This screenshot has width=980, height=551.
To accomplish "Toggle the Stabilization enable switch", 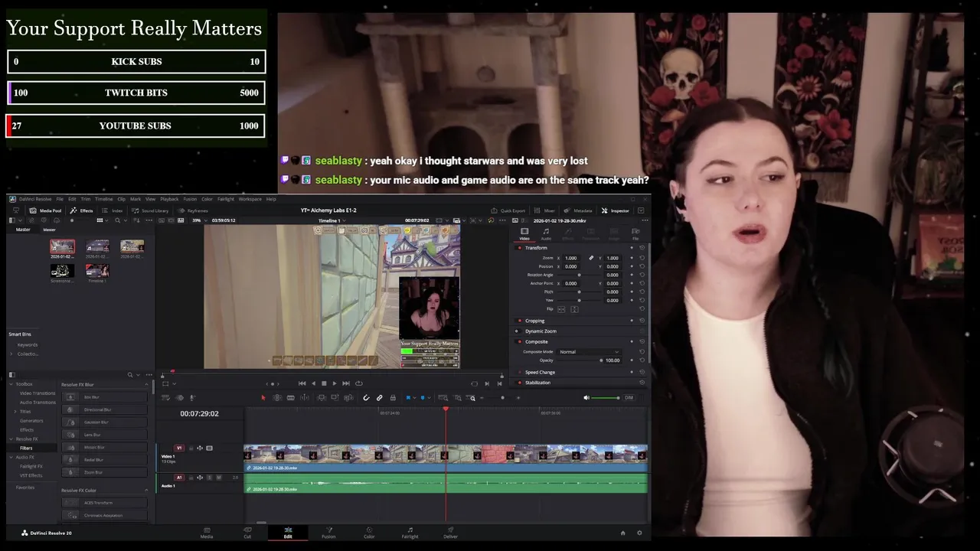I will point(520,383).
